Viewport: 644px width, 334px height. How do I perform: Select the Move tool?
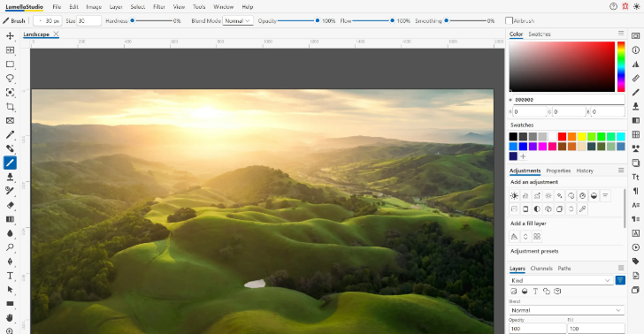[10, 35]
